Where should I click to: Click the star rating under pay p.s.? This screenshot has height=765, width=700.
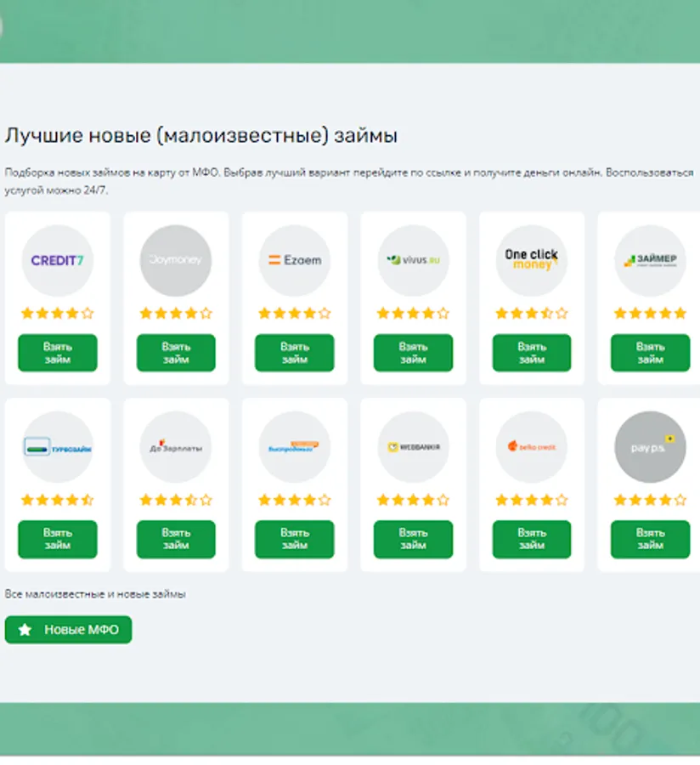[650, 500]
